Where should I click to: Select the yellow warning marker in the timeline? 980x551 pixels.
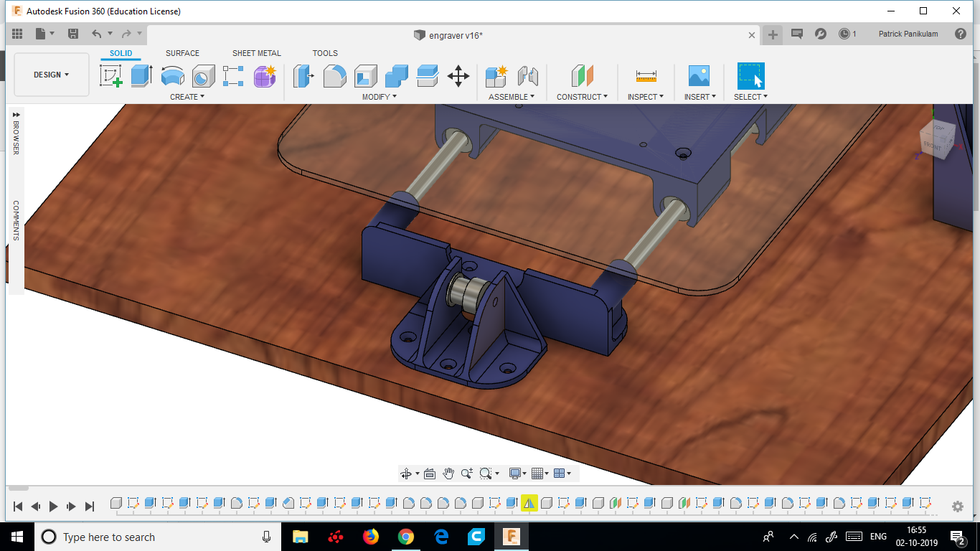pyautogui.click(x=528, y=503)
